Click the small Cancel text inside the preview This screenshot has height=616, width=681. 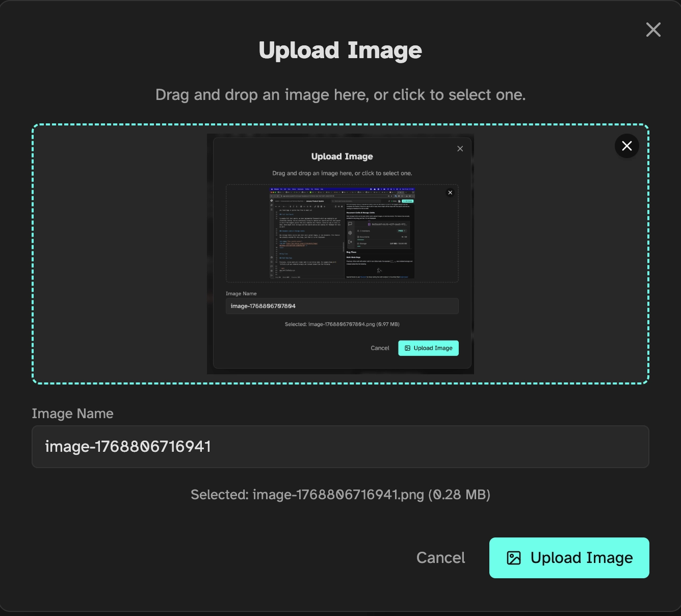[x=380, y=348]
